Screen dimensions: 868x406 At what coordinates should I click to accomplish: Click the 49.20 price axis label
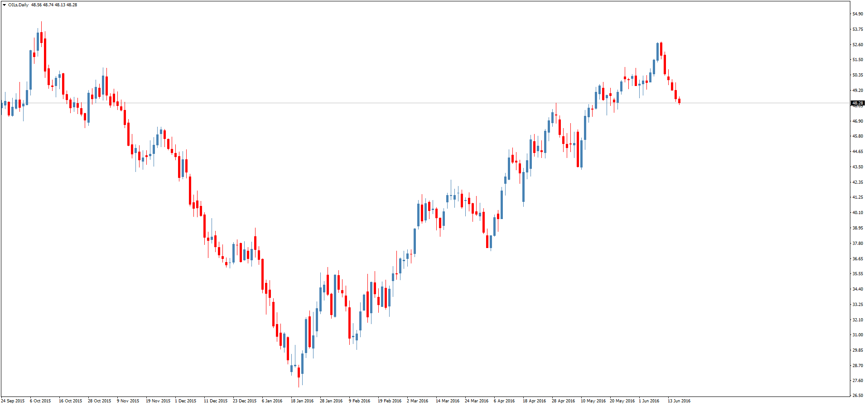[x=858, y=91]
